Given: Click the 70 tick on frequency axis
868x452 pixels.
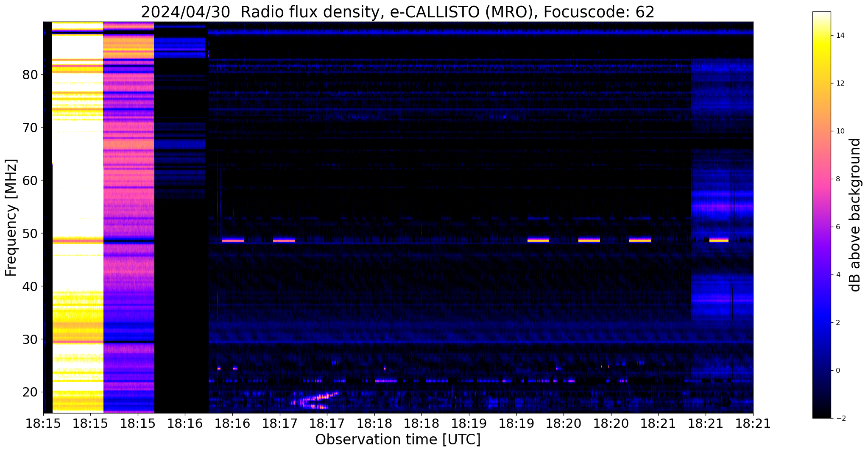Looking at the screenshot, I should (30, 128).
